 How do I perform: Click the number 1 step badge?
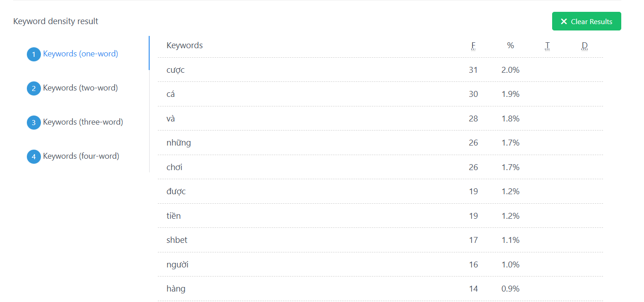point(34,55)
